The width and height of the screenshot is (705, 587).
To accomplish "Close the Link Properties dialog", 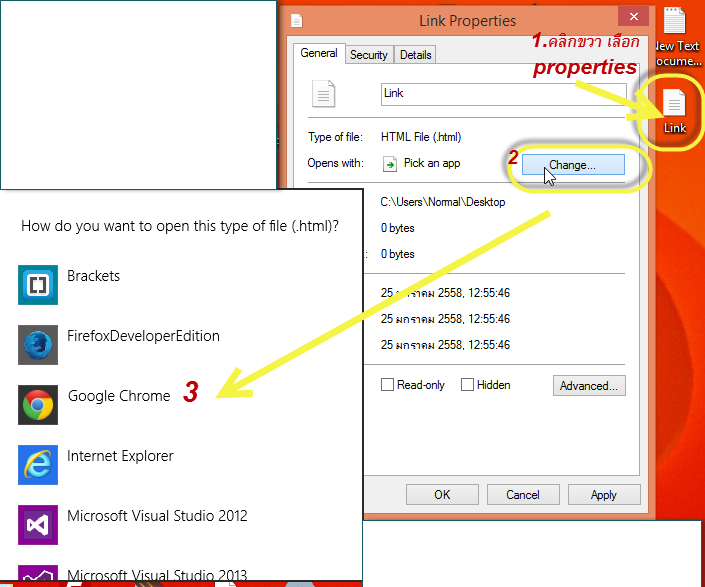I will pyautogui.click(x=634, y=17).
